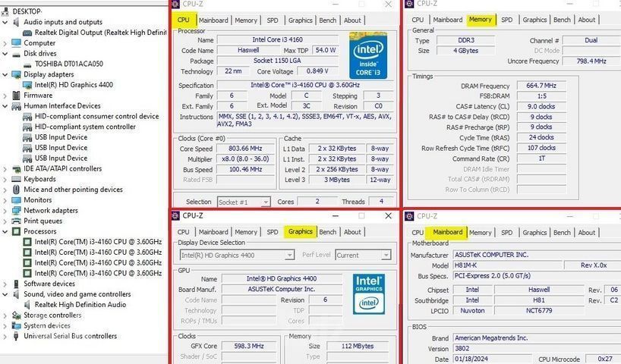This screenshot has width=621, height=364.
Task: Select the Graphics tab in the Mainboard CPU-Z window
Action: 534,233
